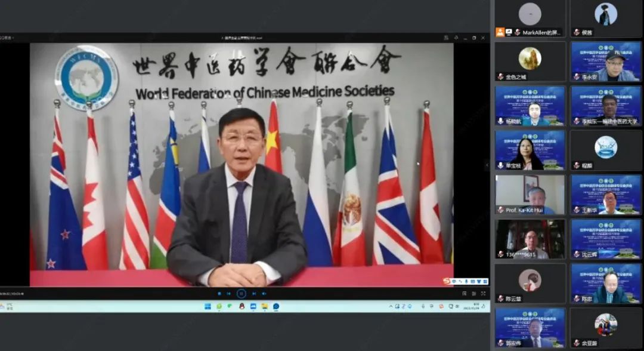Image resolution: width=644 pixels, height=351 pixels.
Task: Click the muted mic icon beside 金色之城
Action: [x=501, y=76]
